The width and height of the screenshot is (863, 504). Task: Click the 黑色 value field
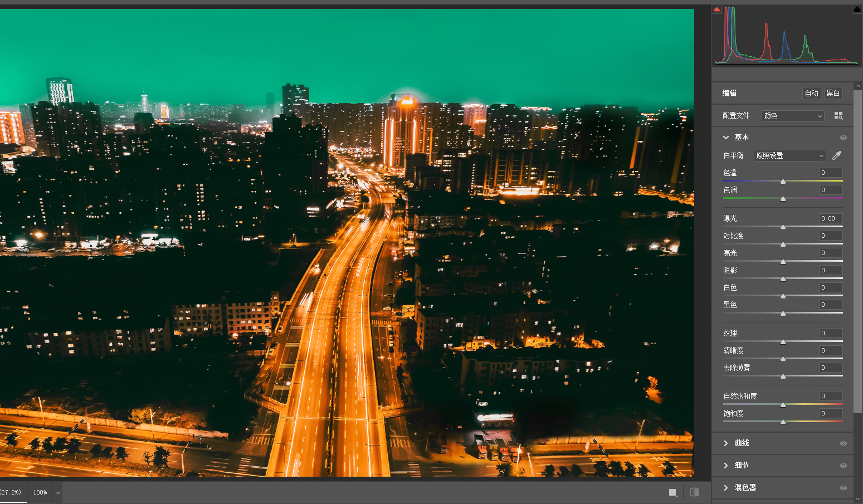[831, 305]
